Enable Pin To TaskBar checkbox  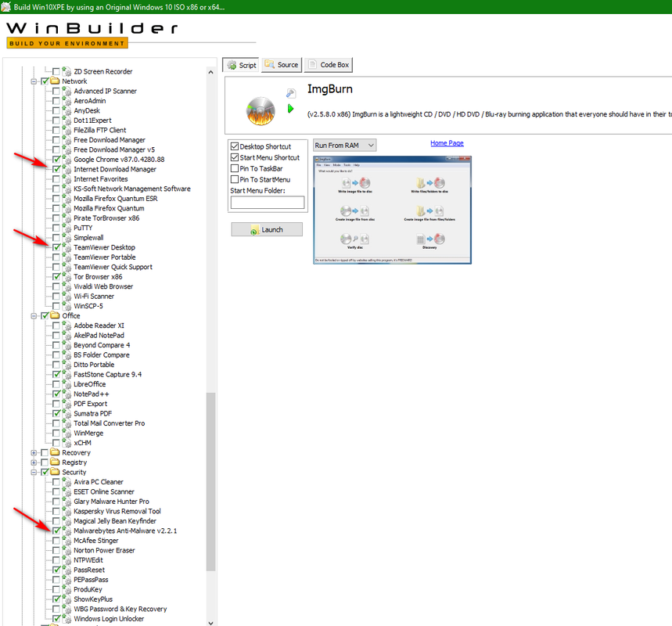[235, 168]
